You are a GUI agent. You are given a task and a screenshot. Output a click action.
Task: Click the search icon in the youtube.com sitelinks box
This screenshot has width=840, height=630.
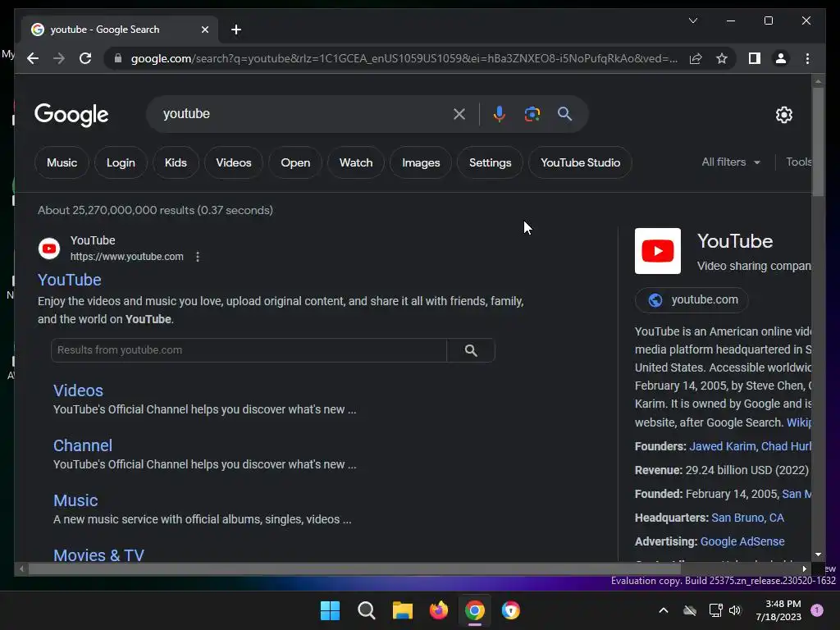[471, 350]
